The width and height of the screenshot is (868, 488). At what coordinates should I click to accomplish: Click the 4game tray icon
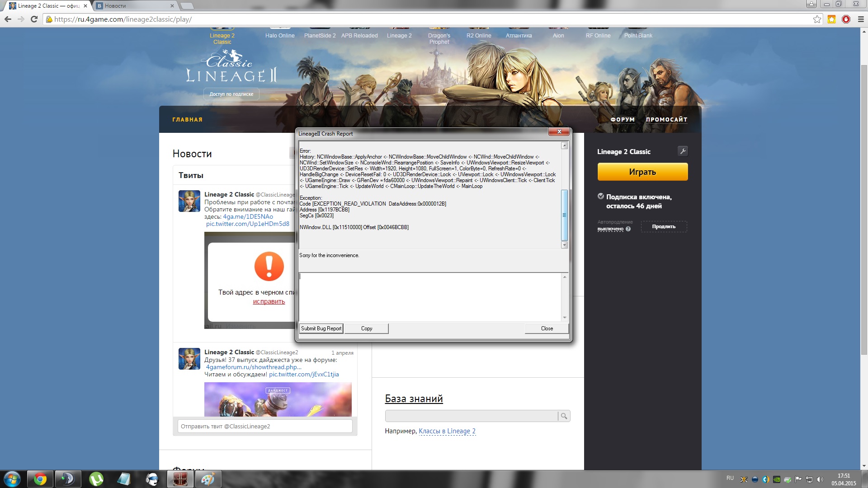[x=744, y=479]
